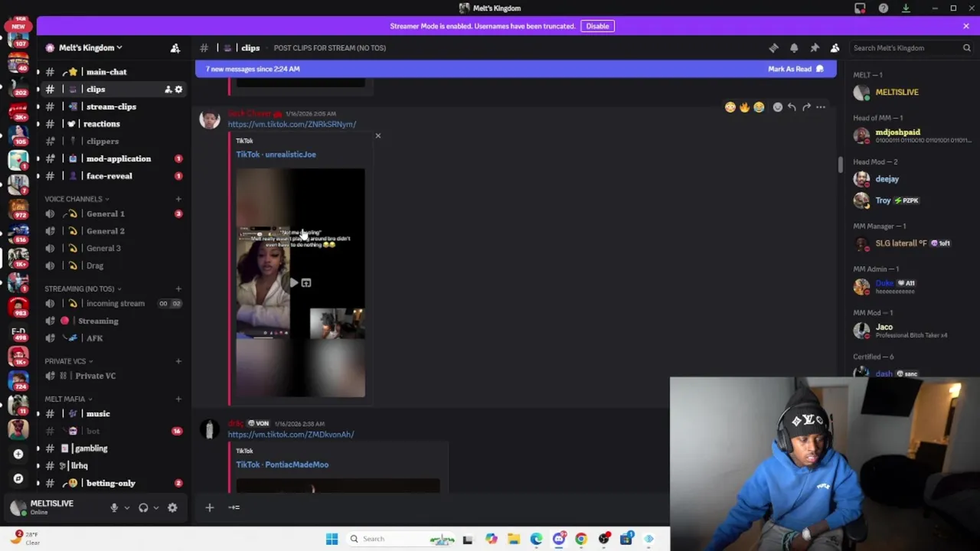
Task: Dismiss the Streamer Mode banner
Action: (966, 26)
